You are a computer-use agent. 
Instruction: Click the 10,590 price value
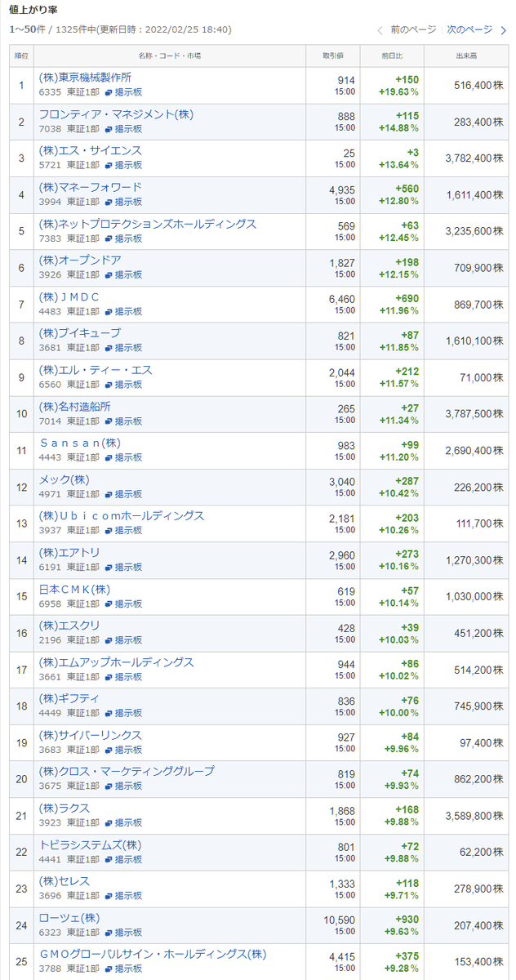[340, 920]
